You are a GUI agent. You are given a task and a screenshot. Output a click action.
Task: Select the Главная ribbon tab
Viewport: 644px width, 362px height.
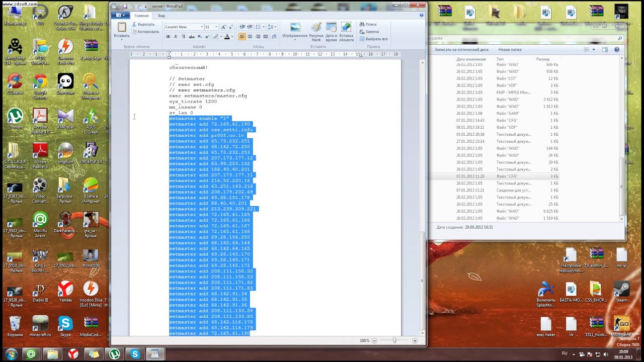click(141, 16)
